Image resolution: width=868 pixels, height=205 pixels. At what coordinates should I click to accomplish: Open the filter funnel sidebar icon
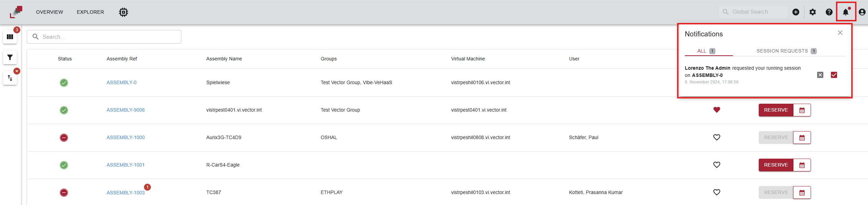pyautogui.click(x=10, y=57)
